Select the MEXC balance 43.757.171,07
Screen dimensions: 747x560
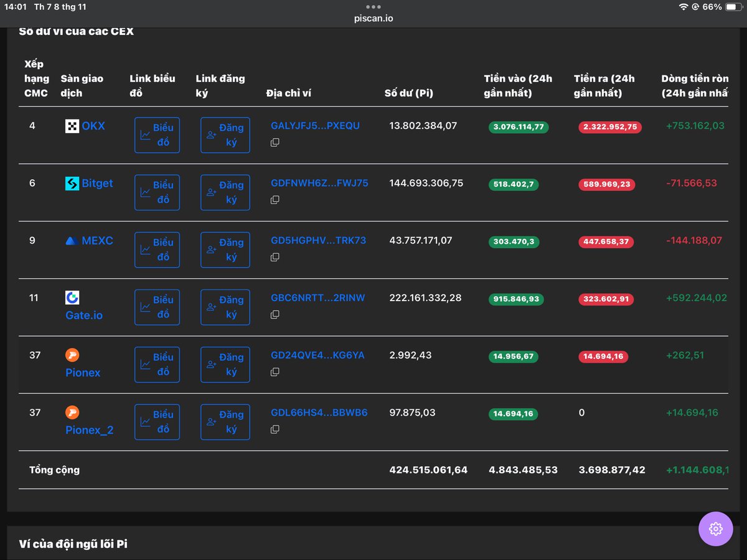click(420, 240)
